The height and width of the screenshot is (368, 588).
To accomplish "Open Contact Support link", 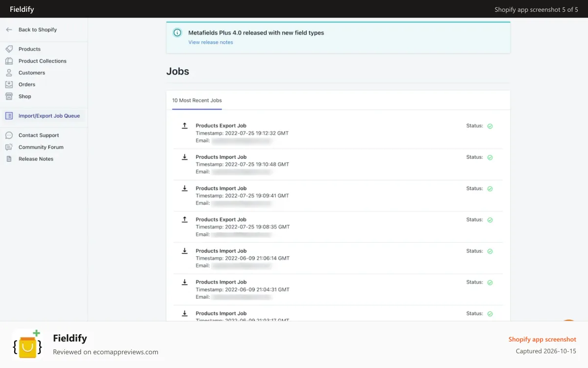I will (39, 135).
